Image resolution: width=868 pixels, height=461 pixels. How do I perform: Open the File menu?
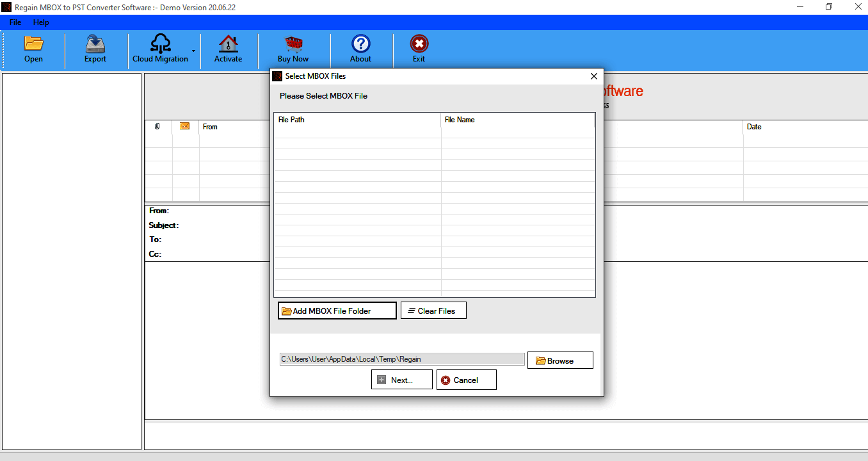(15, 22)
